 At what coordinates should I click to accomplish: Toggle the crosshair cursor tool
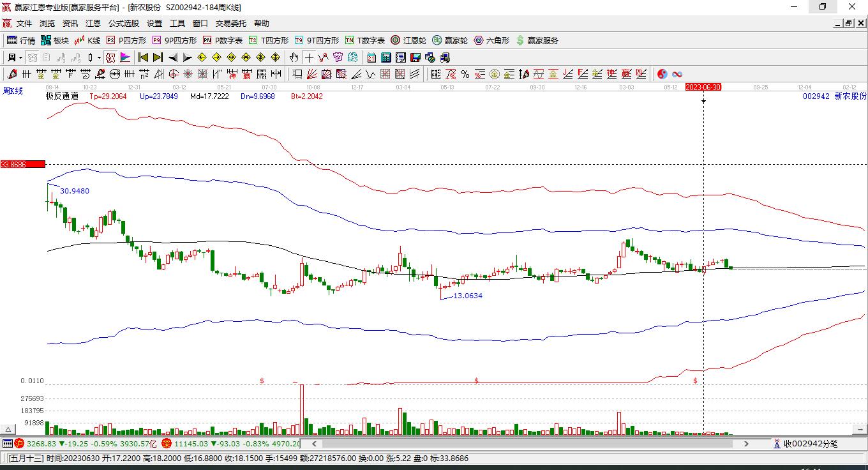tap(309, 57)
